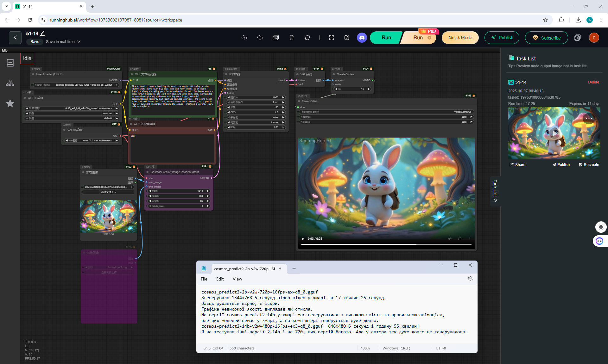Image resolution: width=608 pixels, height=364 pixels.
Task: Open the Edit menu in Notepad
Action: click(220, 279)
